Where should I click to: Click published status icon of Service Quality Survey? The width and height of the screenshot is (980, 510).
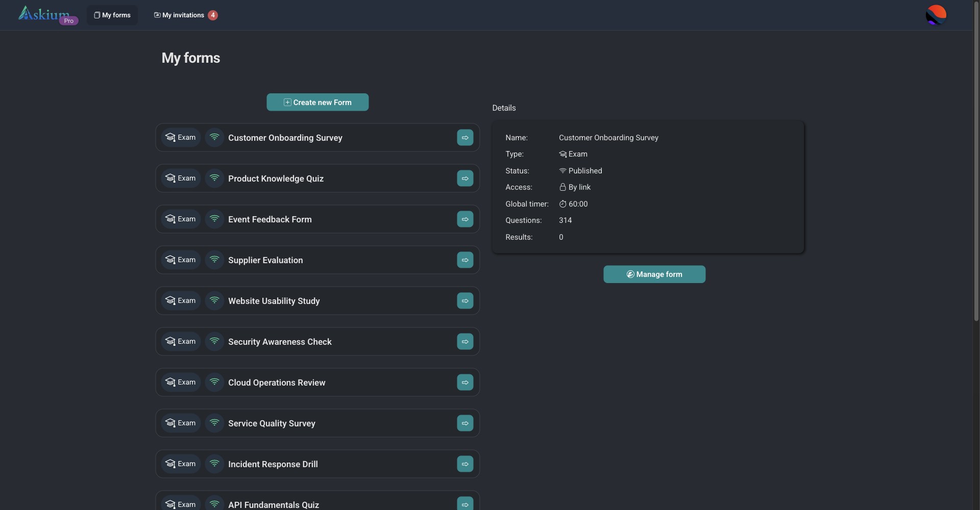[x=214, y=423]
